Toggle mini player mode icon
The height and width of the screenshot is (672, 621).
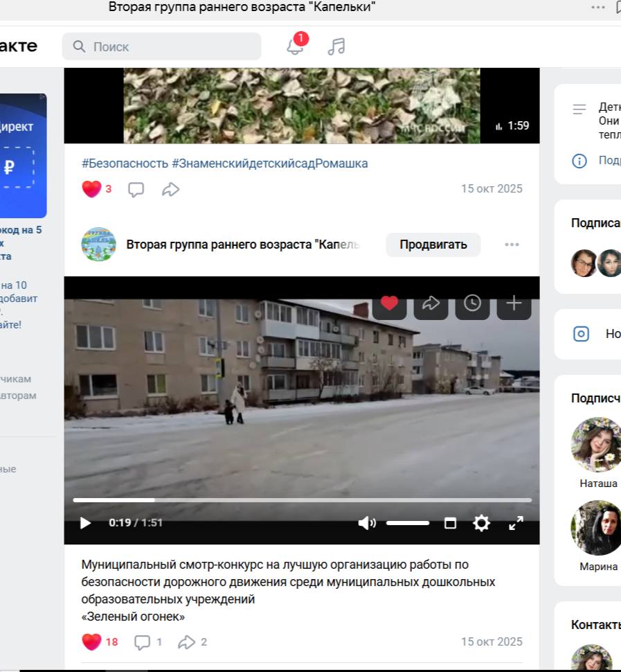[x=450, y=523]
